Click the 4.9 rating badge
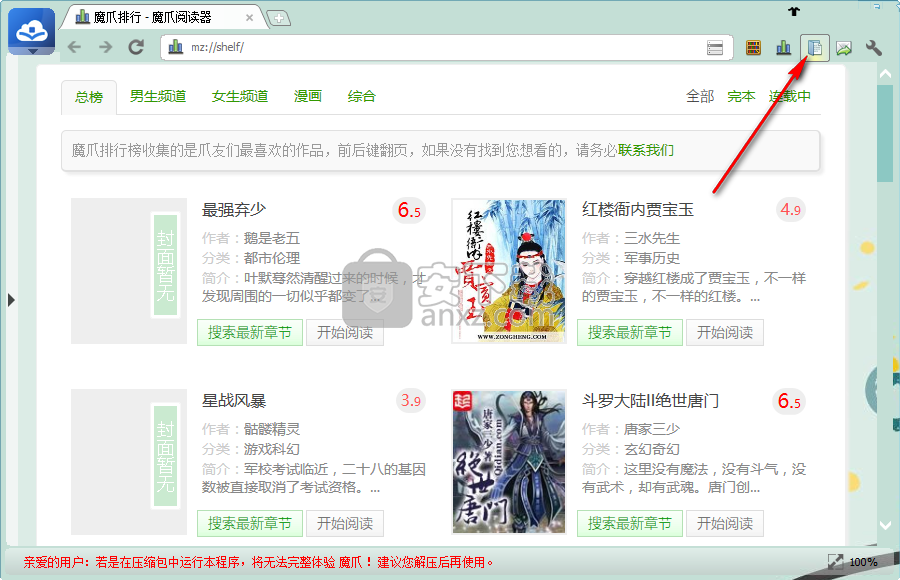Image resolution: width=900 pixels, height=580 pixels. point(790,210)
